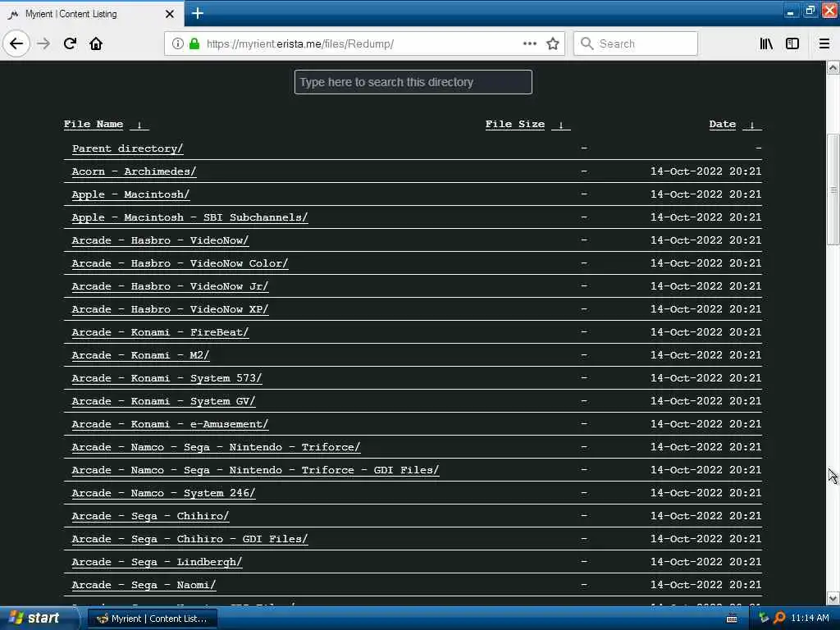Click scrollbar down arrow
This screenshot has width=840, height=630.
pos(833,598)
